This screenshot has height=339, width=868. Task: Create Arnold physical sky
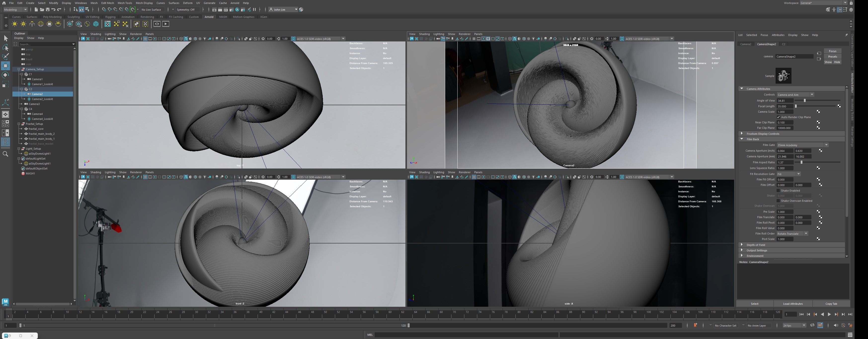tap(58, 24)
